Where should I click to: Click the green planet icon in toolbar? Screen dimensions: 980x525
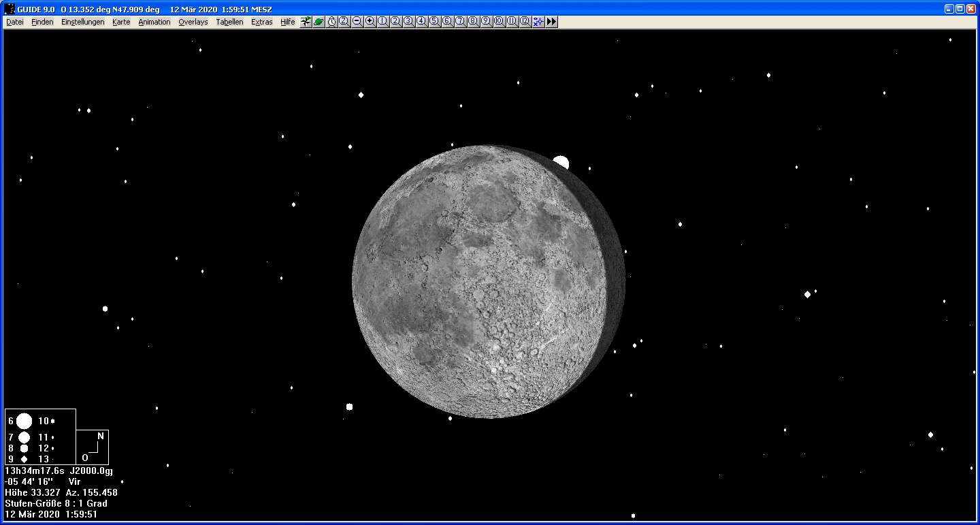tap(318, 22)
